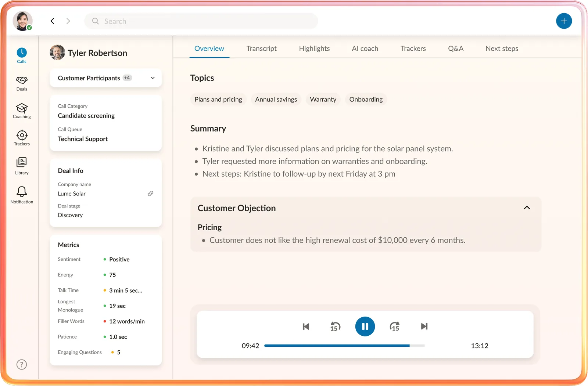
Task: Click the Engaging Questions value 5
Action: [119, 352]
